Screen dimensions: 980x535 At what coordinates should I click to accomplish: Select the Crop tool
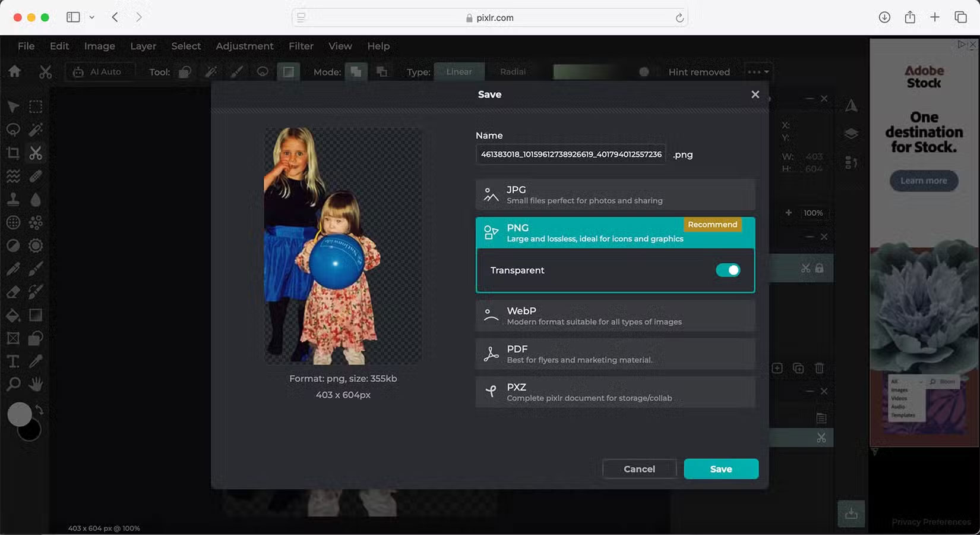click(x=13, y=153)
